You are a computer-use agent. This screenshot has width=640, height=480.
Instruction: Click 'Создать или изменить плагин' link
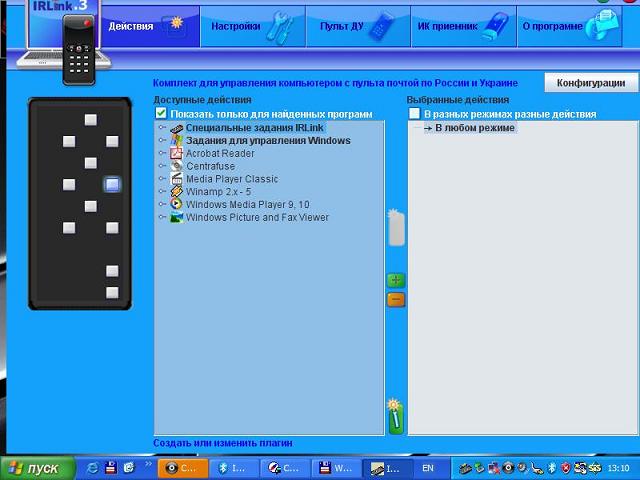click(x=222, y=443)
